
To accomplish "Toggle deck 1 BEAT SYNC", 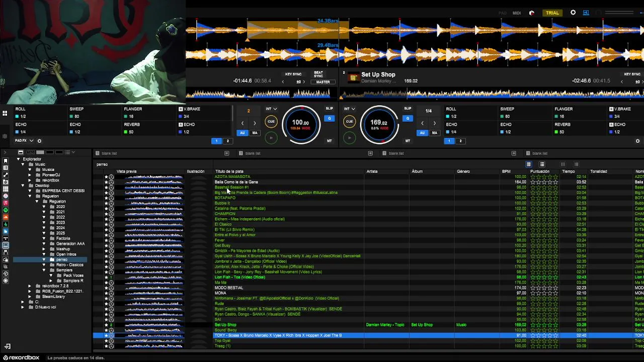I will (x=318, y=74).
